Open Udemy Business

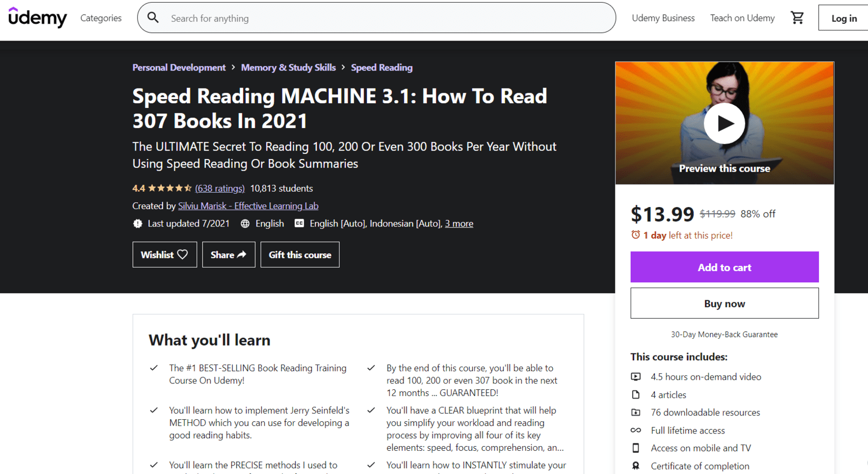point(663,17)
